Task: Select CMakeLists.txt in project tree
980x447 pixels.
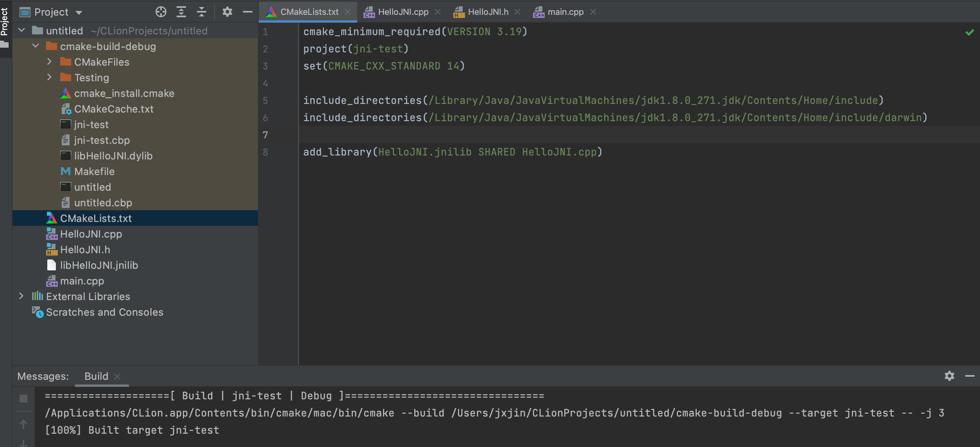Action: [x=96, y=218]
